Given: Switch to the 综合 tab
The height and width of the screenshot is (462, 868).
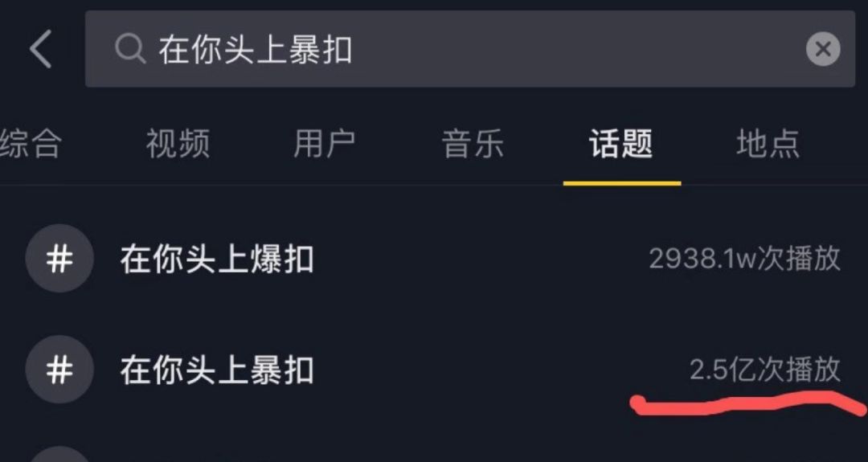Looking at the screenshot, I should [x=31, y=145].
